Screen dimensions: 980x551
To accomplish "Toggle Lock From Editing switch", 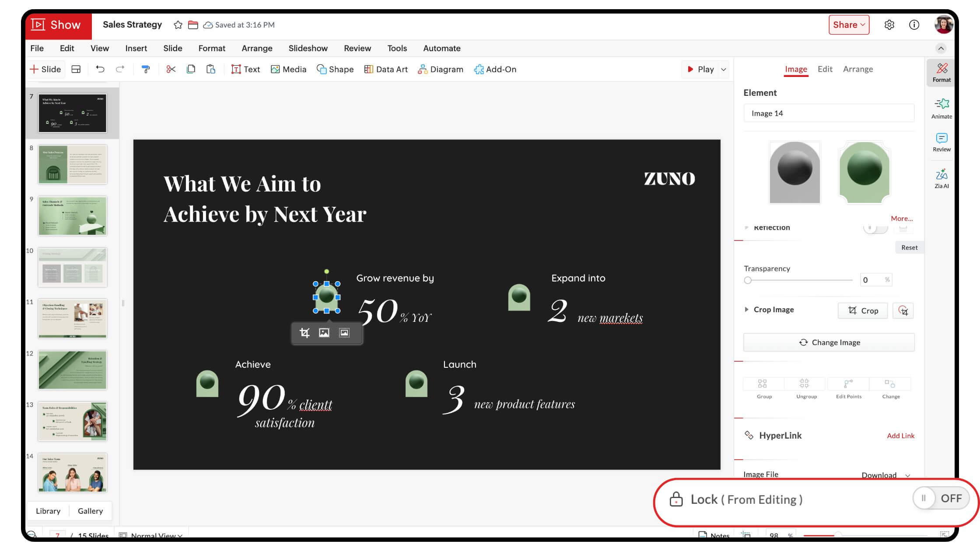I will [940, 498].
